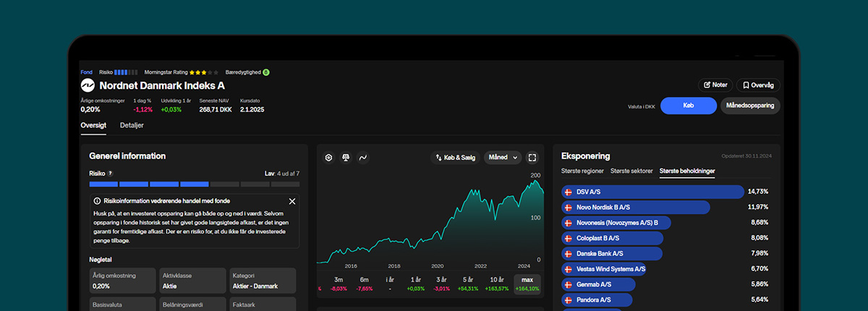Viewport: 868px width, 311px height.
Task: Click the 'Opdateret 30.11.2024' text
Action: tap(745, 156)
